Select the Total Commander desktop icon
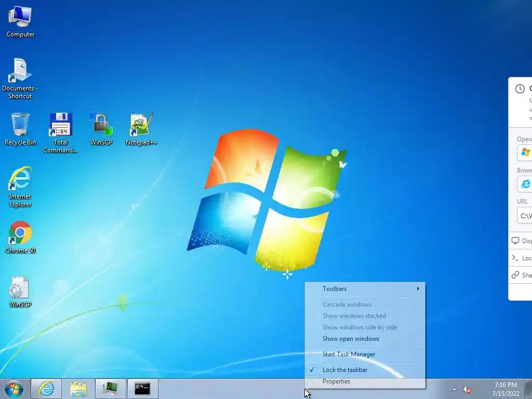The height and width of the screenshot is (399, 532). point(60,132)
